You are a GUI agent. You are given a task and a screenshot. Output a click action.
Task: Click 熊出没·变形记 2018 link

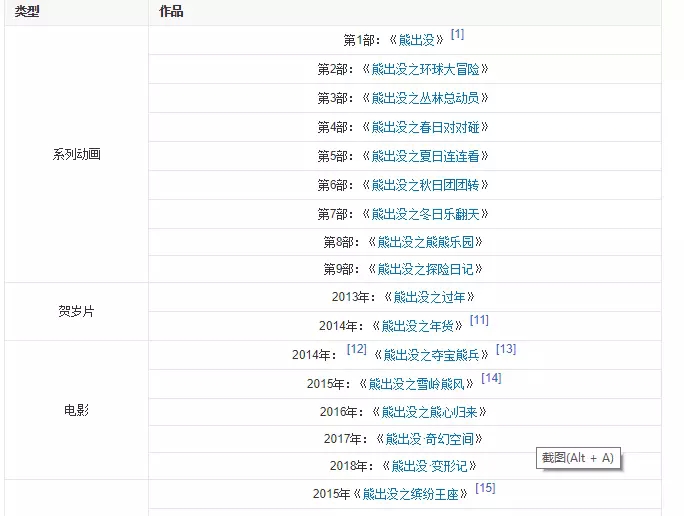pyautogui.click(x=428, y=466)
